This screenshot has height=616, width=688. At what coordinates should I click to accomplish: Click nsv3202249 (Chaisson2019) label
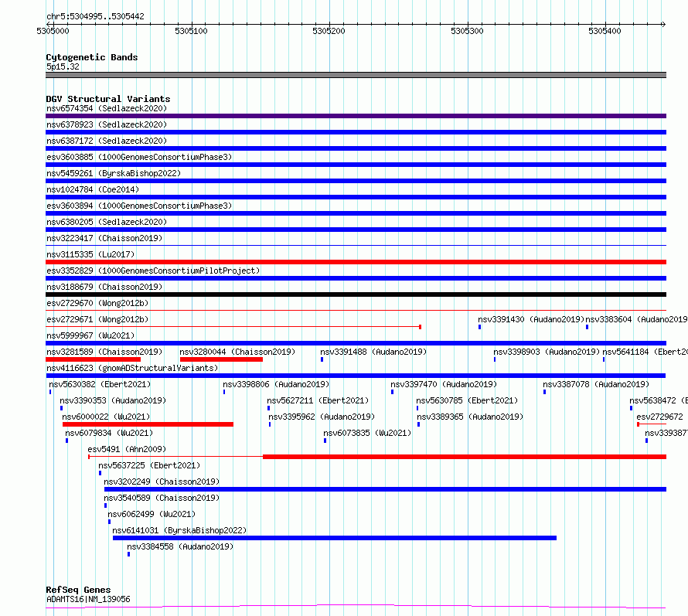coord(162,482)
